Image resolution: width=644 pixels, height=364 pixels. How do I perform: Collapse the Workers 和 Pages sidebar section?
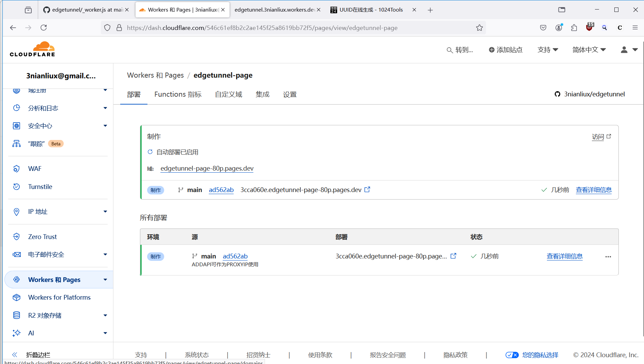point(105,280)
